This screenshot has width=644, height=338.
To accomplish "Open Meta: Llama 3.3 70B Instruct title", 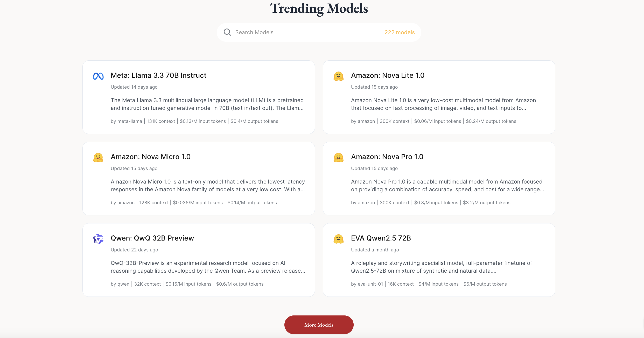I will pyautogui.click(x=158, y=75).
